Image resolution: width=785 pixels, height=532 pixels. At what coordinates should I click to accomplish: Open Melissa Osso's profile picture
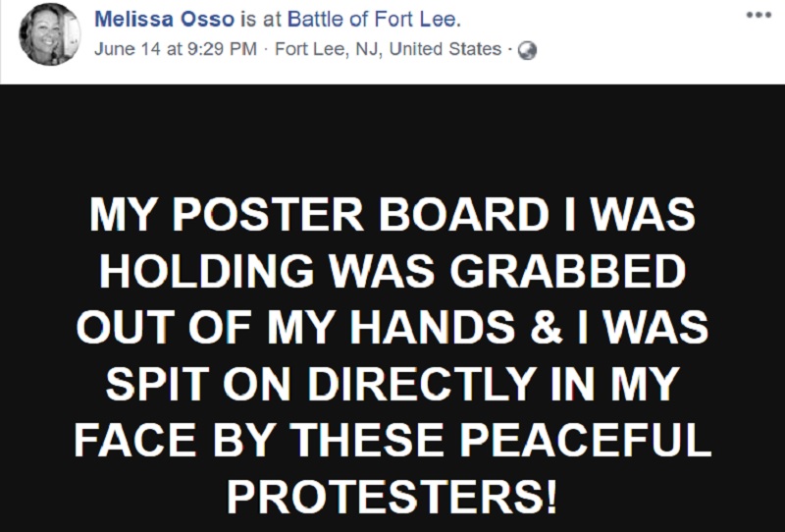pyautogui.click(x=50, y=34)
